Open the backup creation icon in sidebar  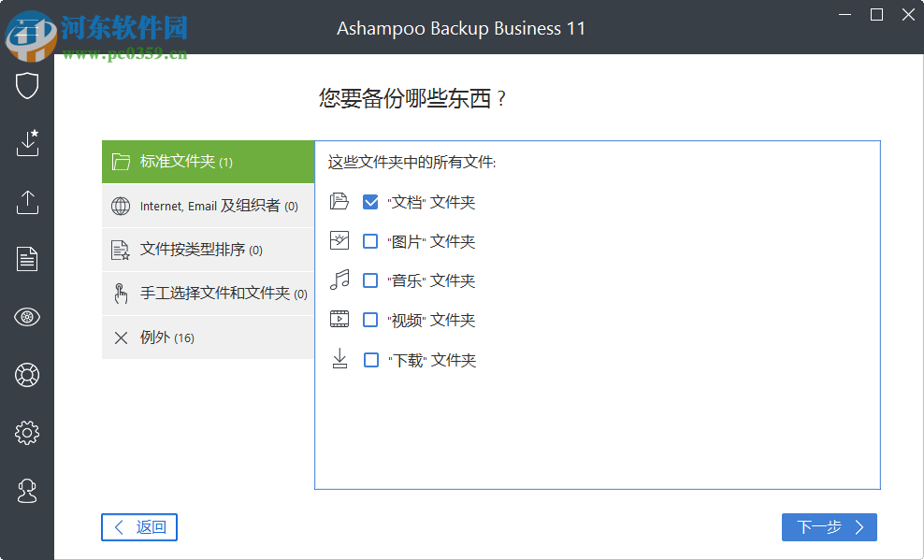(27, 143)
